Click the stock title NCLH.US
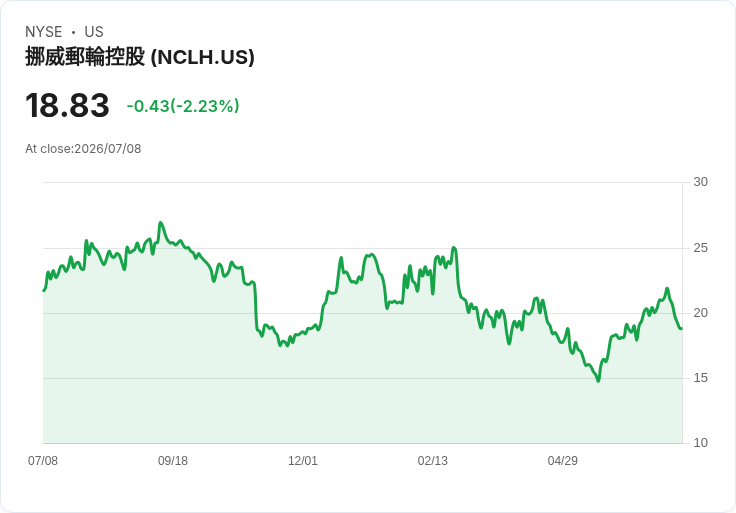Viewport: 736px width, 513px height. pyautogui.click(x=139, y=57)
